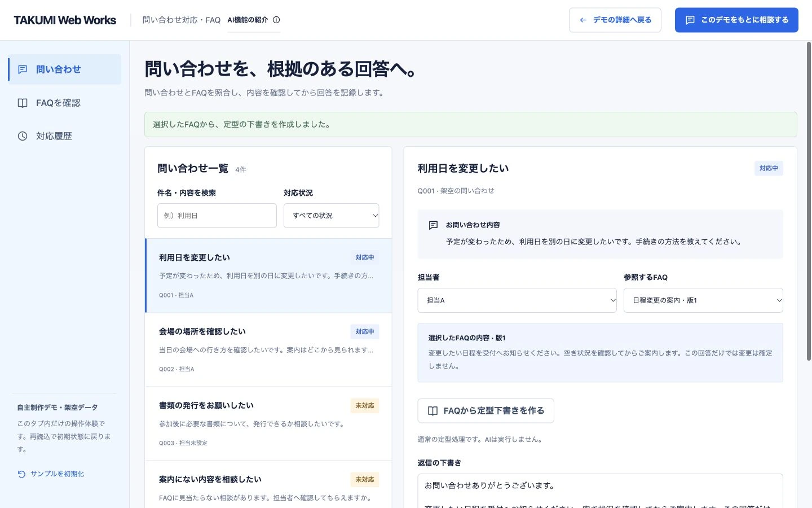This screenshot has width=812, height=508.
Task: Click the 未対応 badge on 書類の発行 row
Action: tap(365, 406)
